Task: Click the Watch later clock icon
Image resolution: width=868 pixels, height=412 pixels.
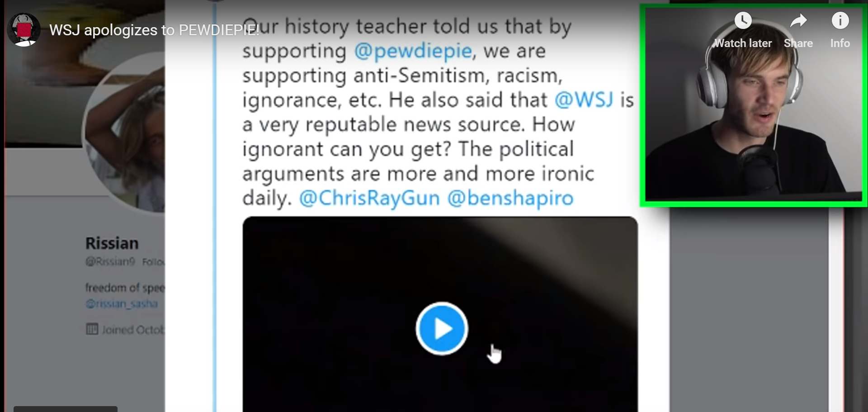Action: (743, 21)
